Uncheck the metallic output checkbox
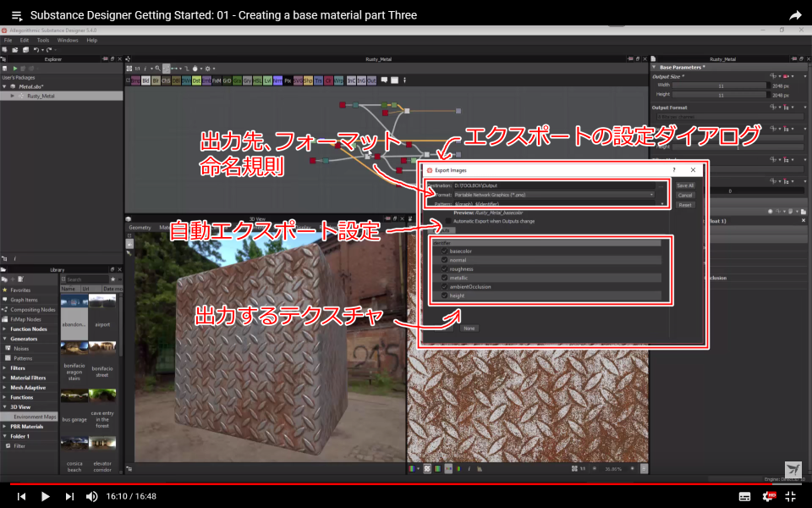The height and width of the screenshot is (508, 812). tap(444, 278)
